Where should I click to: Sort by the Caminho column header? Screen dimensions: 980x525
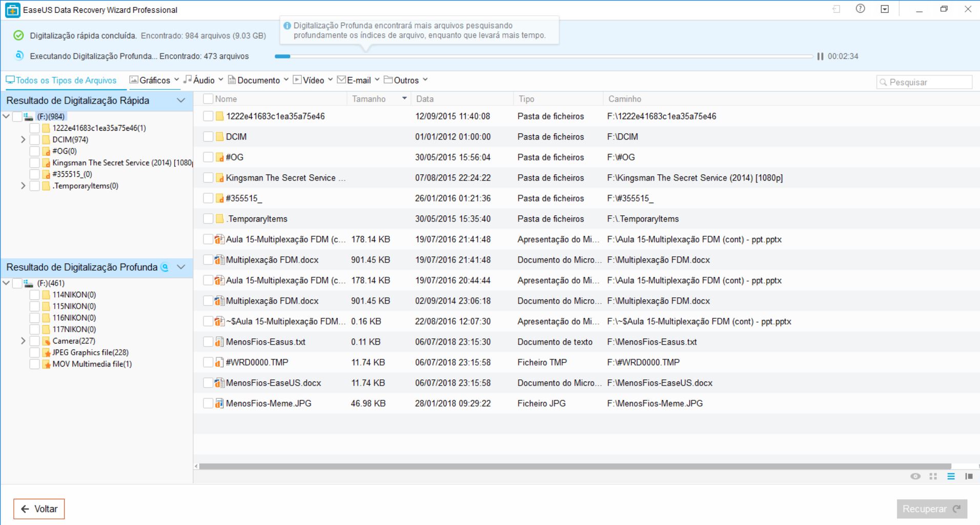[x=791, y=99]
